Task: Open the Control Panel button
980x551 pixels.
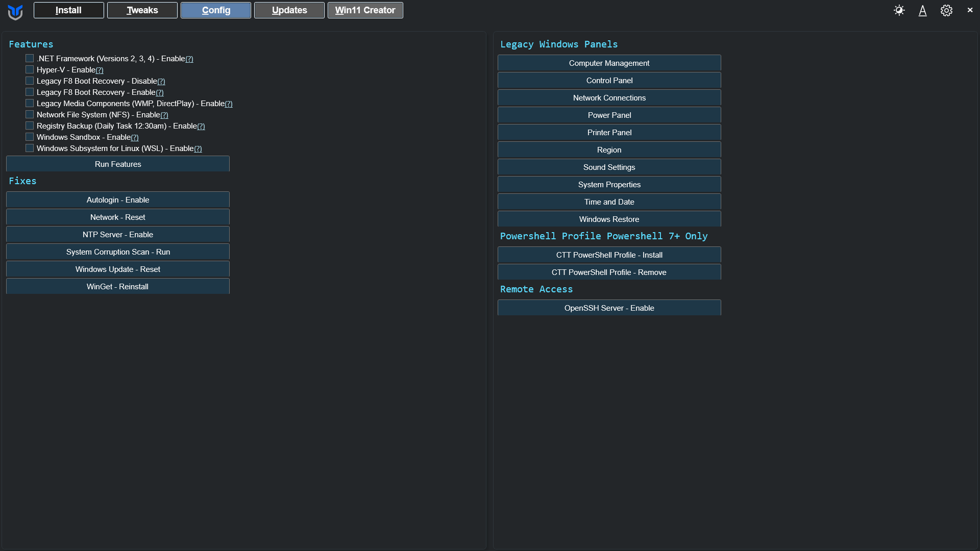Action: [x=609, y=81]
